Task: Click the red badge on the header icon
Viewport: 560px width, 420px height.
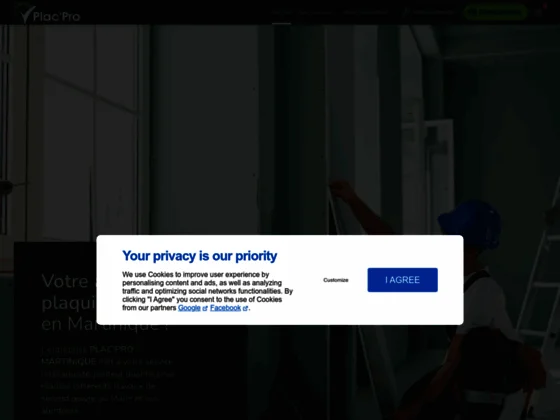Action: tap(545, 6)
